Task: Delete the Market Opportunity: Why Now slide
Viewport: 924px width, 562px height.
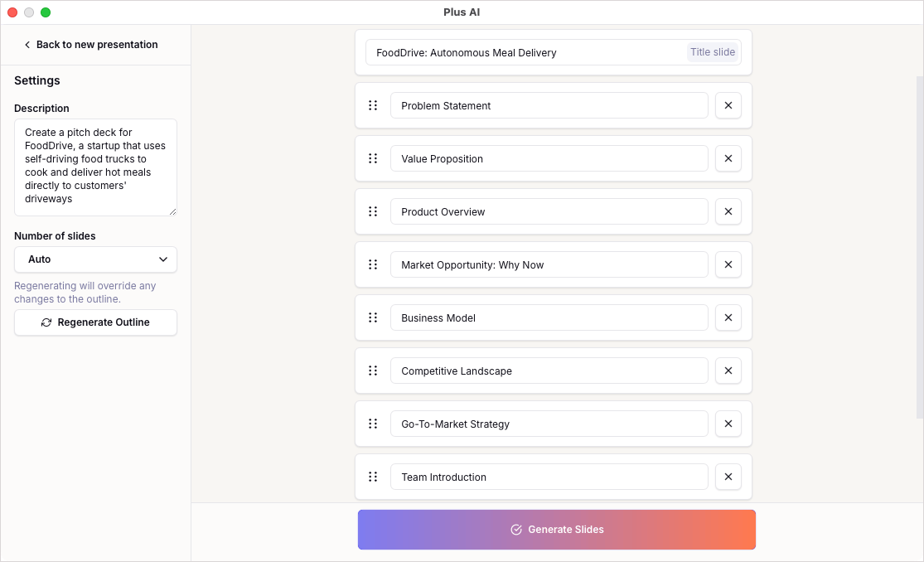Action: pos(728,264)
